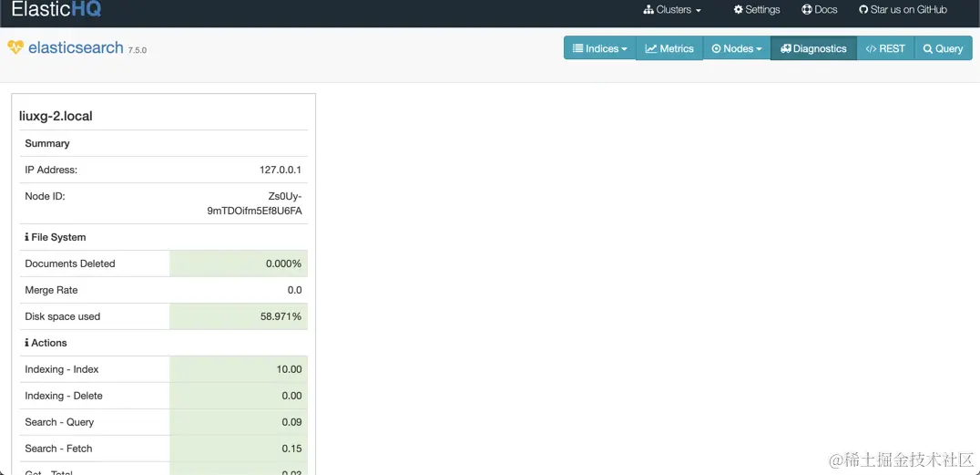The height and width of the screenshot is (475, 980).
Task: Click Merge Rate value 0.0
Action: coord(294,291)
